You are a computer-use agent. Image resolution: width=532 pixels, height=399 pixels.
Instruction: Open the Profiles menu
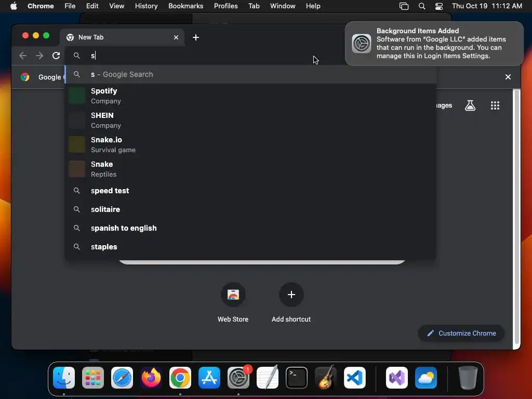(x=225, y=6)
